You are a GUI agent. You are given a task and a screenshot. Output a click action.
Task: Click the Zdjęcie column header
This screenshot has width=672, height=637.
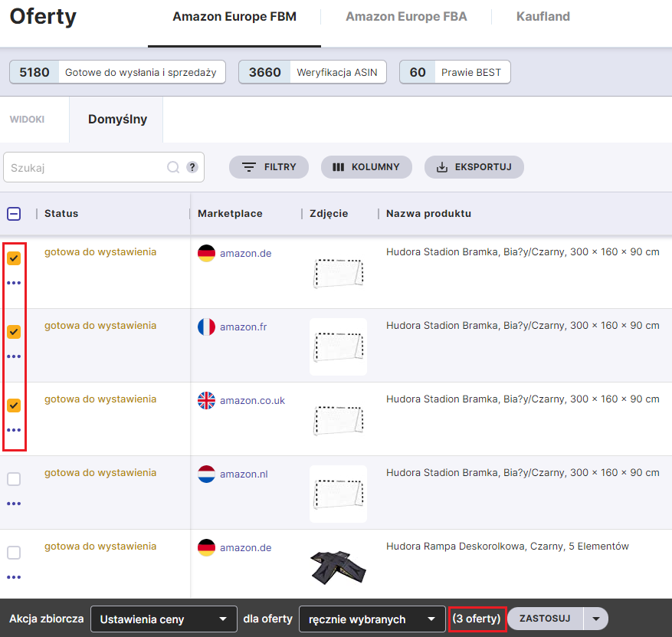tap(329, 213)
